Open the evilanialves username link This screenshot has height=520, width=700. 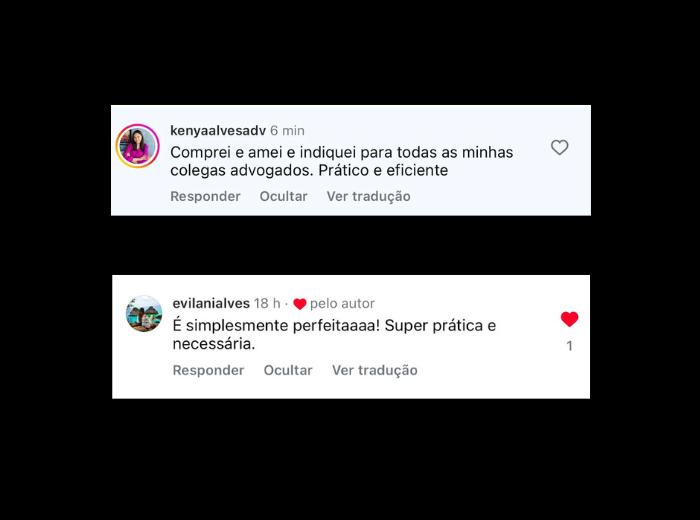[211, 304]
